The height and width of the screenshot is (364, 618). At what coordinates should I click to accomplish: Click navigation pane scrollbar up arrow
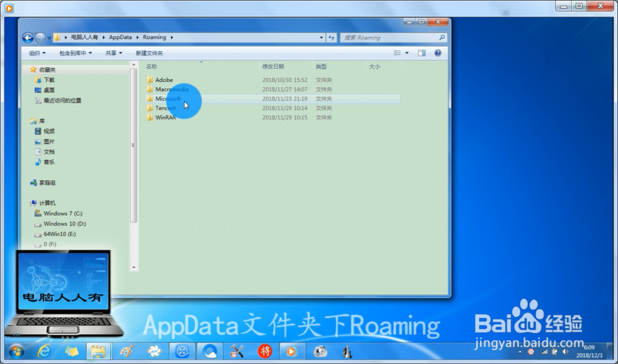(133, 65)
